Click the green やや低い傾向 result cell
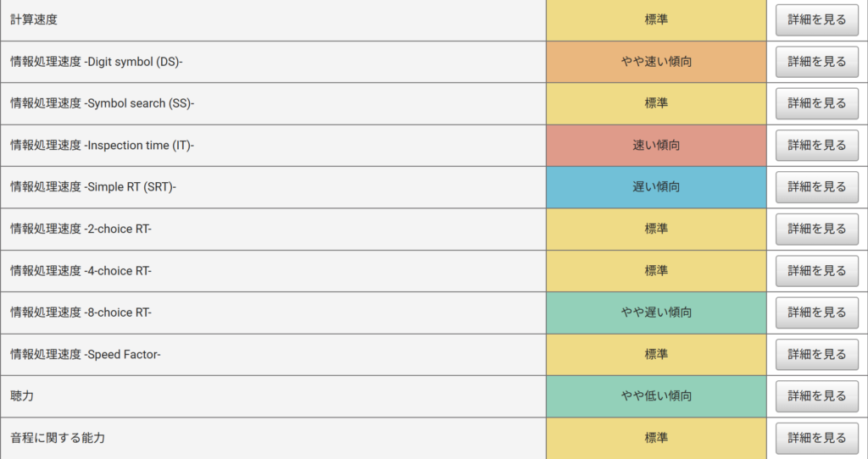 click(656, 396)
